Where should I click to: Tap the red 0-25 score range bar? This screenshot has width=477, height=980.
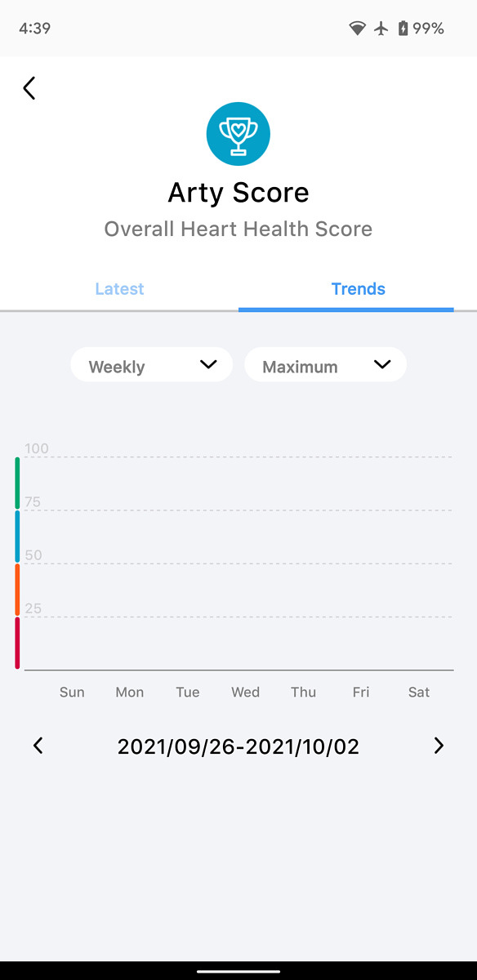tap(17, 643)
